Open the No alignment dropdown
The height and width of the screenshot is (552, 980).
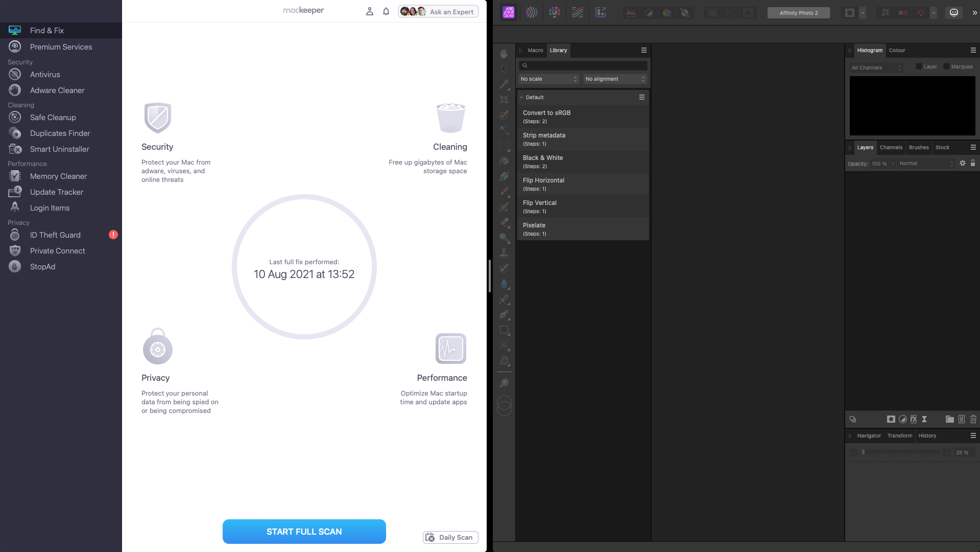point(615,79)
